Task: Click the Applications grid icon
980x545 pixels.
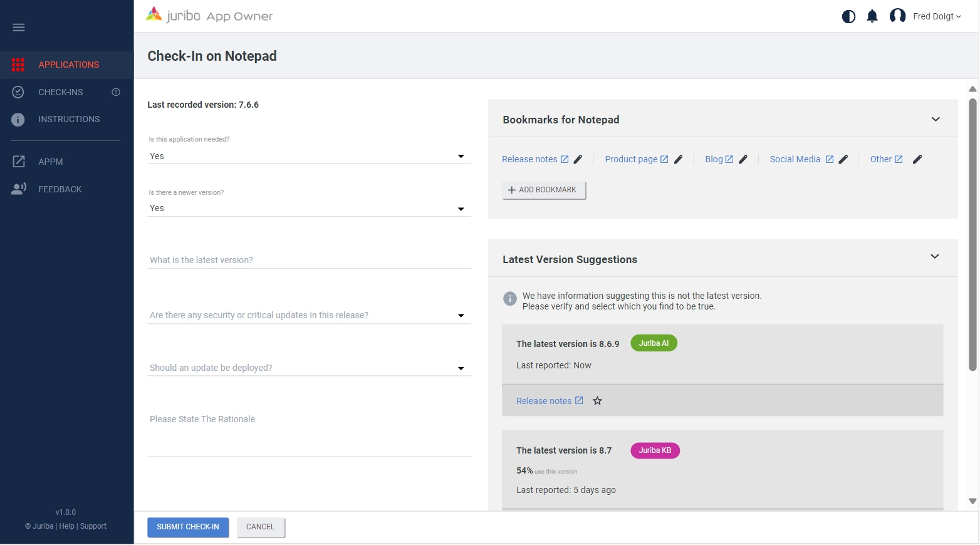Action: 18,65
